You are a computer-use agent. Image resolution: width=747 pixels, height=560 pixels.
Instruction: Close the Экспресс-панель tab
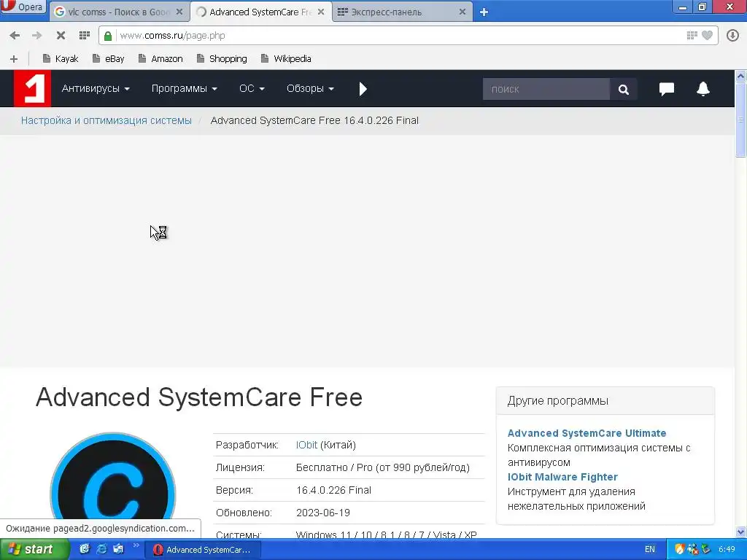[x=462, y=12]
